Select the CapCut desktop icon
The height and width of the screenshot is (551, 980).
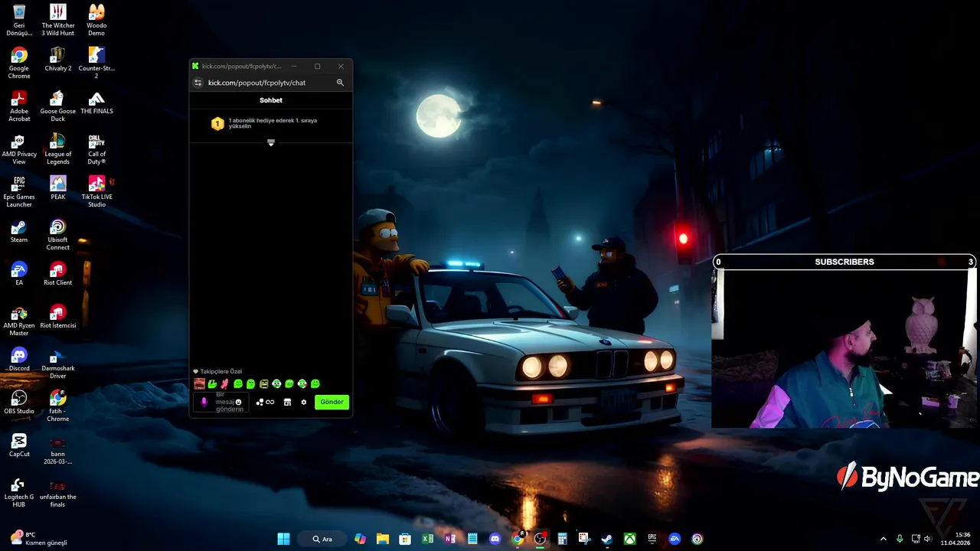pyautogui.click(x=19, y=445)
